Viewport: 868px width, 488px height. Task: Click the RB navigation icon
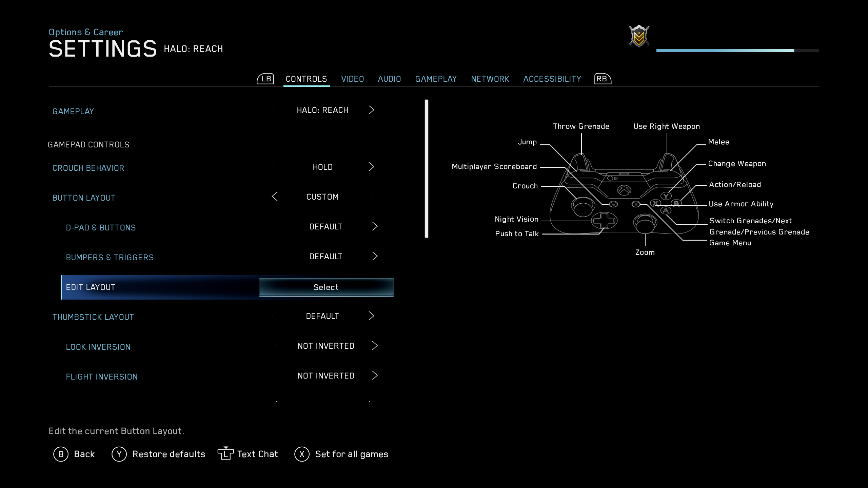coord(601,78)
